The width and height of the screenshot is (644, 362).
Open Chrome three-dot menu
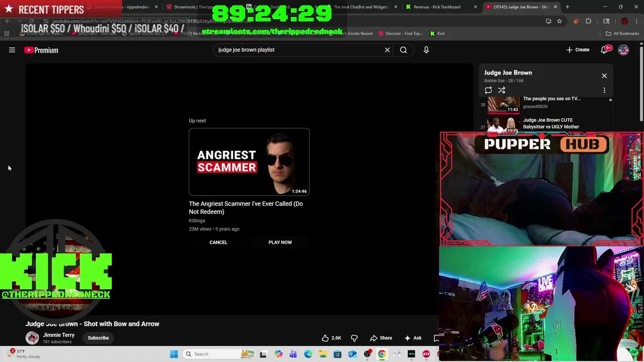pyautogui.click(x=636, y=21)
